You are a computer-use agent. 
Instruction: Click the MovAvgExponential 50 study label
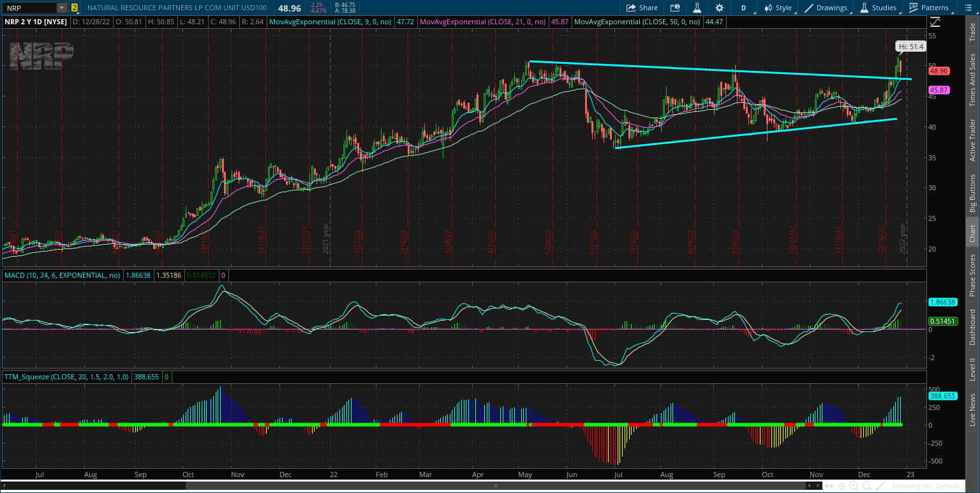(x=637, y=21)
